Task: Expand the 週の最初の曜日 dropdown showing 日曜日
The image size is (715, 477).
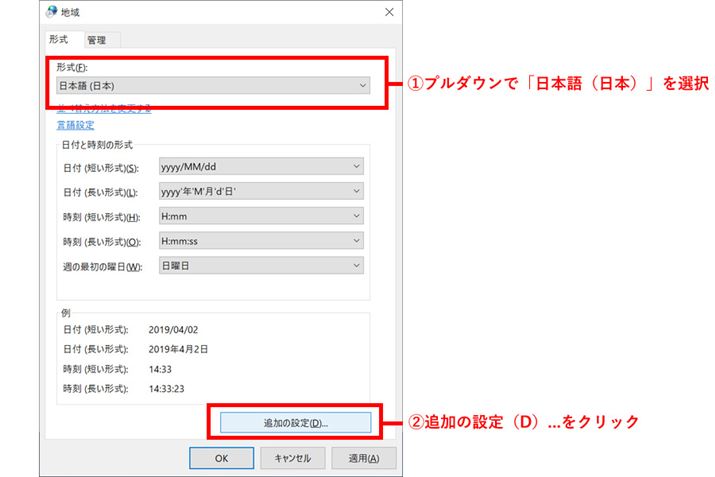Action: coord(260,265)
